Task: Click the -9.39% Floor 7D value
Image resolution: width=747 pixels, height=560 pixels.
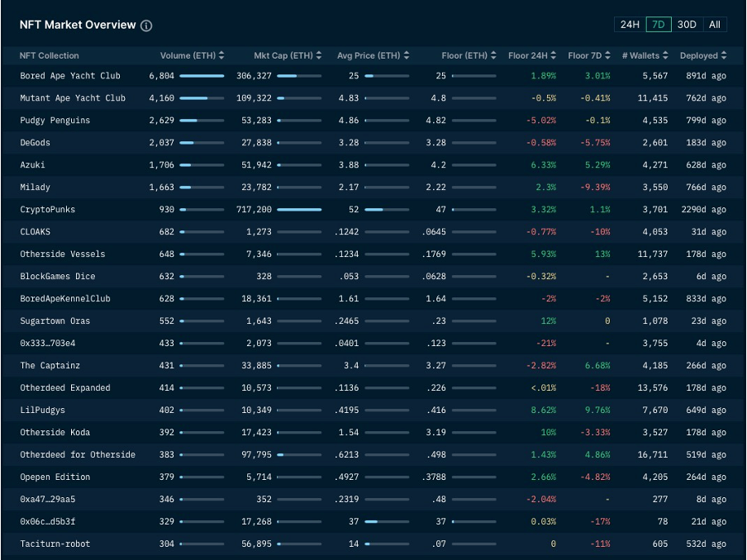Action: coord(595,187)
